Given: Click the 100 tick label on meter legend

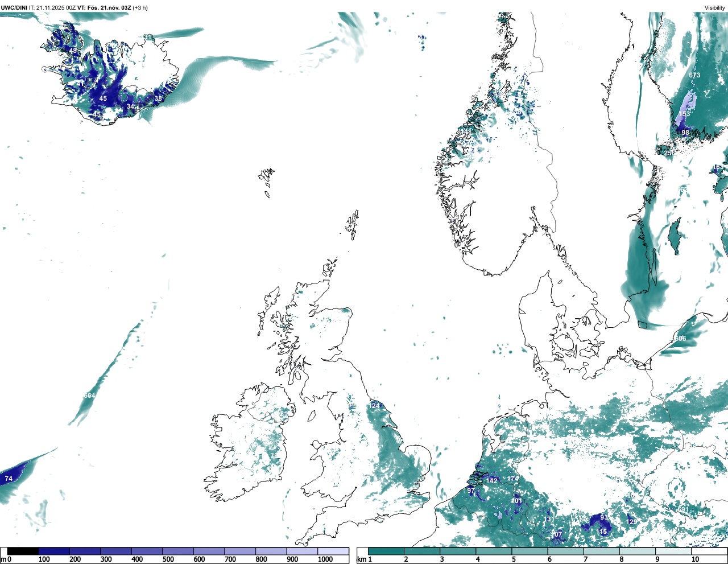Looking at the screenshot, I should click(x=44, y=559).
